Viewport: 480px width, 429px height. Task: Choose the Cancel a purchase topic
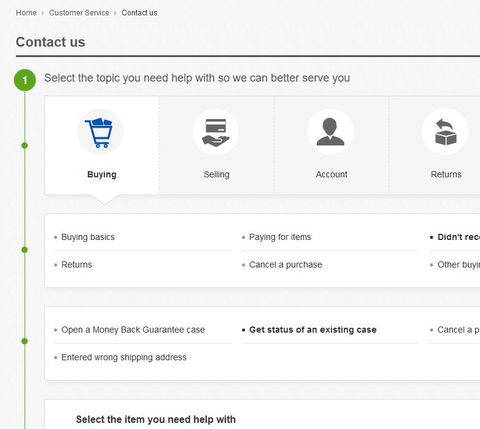(286, 265)
